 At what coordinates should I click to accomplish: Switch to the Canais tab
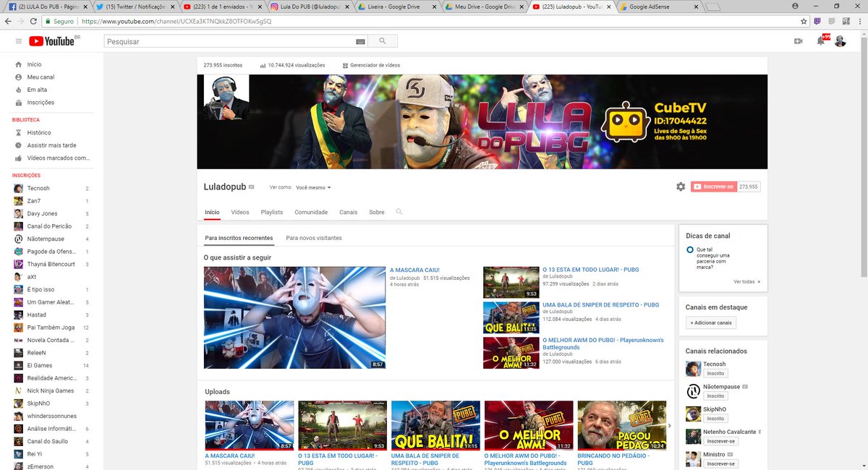pyautogui.click(x=349, y=213)
